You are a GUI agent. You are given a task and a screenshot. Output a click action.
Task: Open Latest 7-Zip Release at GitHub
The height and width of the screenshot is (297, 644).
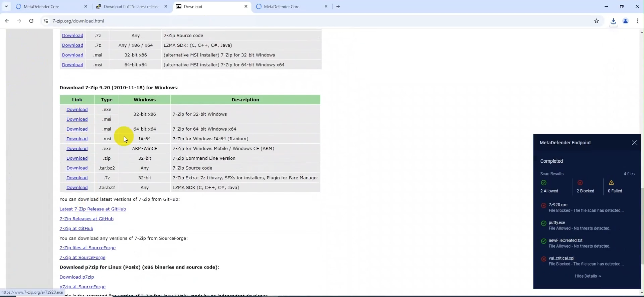[x=93, y=209]
